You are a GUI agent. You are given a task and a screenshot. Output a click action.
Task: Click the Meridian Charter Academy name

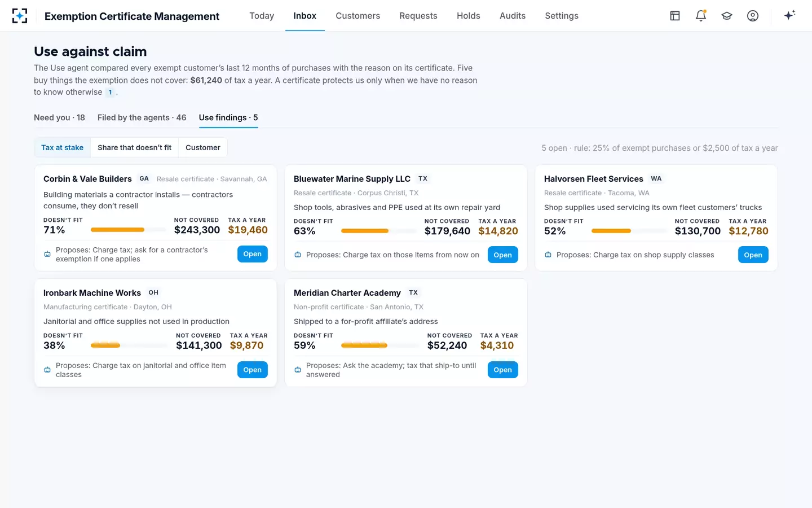(x=347, y=293)
